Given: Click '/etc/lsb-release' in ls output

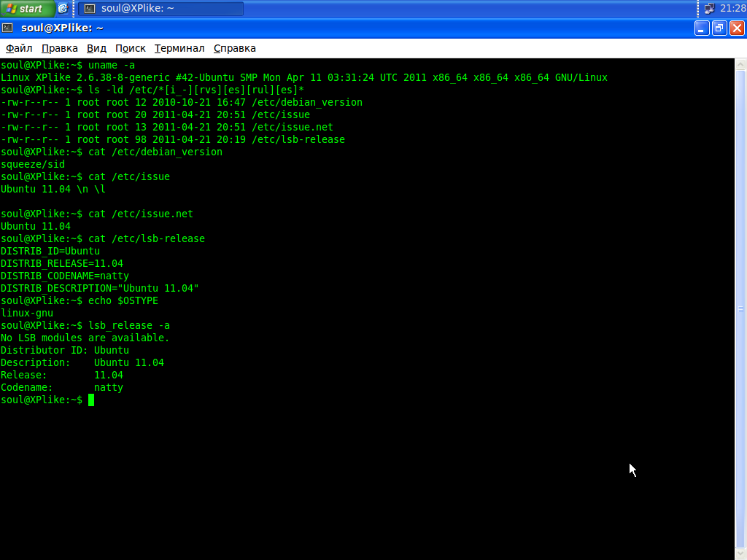Looking at the screenshot, I should (x=298, y=139).
